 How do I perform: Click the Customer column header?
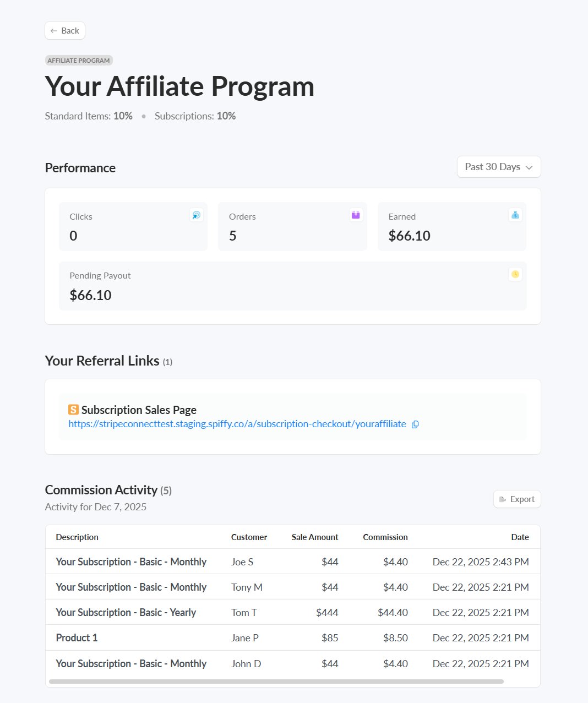[249, 537]
